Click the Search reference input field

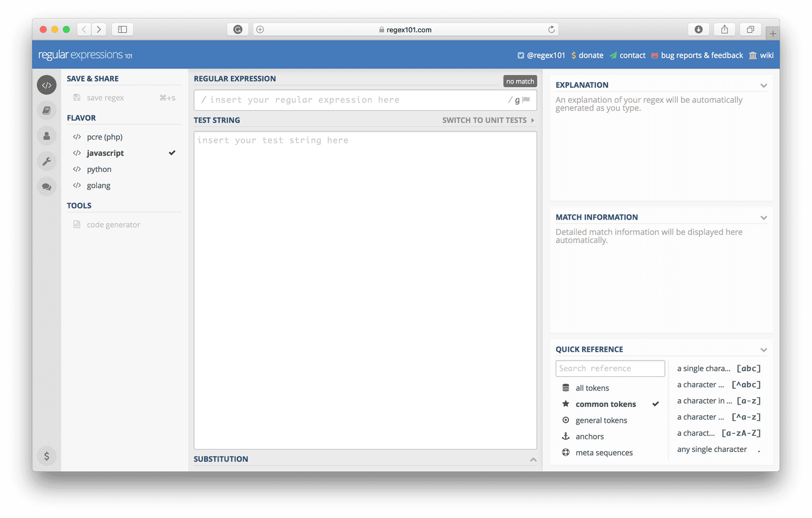610,368
